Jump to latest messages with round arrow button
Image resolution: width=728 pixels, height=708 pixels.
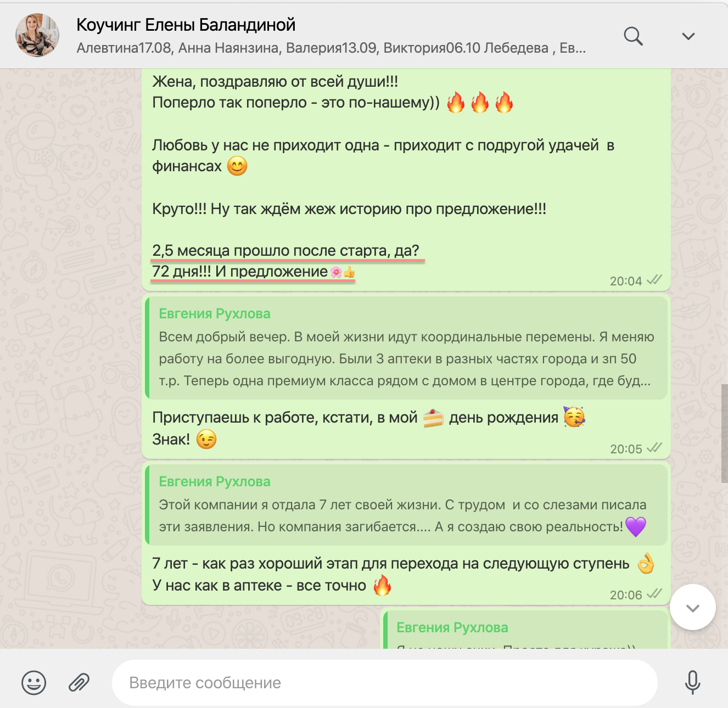(693, 608)
